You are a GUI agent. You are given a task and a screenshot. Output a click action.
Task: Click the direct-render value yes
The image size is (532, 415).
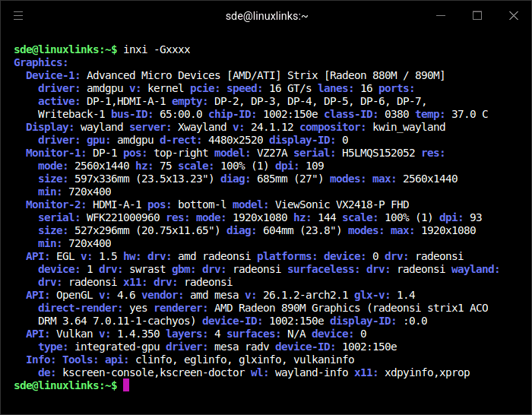pos(138,308)
